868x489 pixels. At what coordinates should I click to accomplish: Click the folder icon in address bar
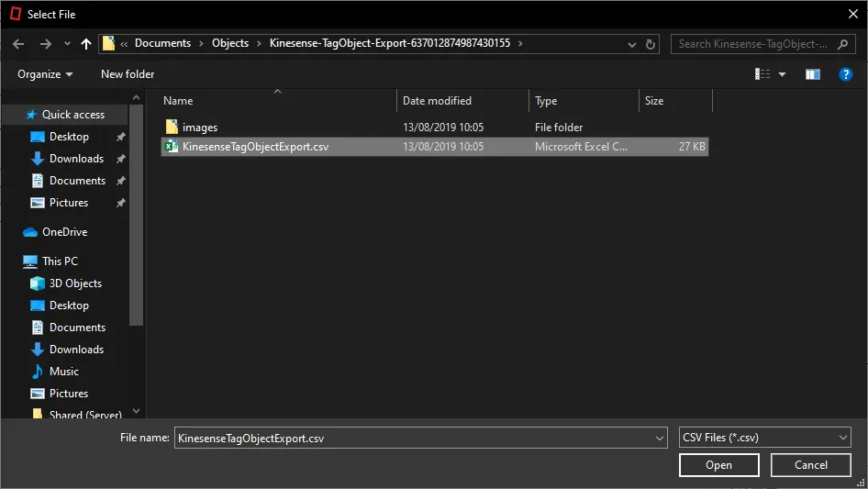pos(109,43)
